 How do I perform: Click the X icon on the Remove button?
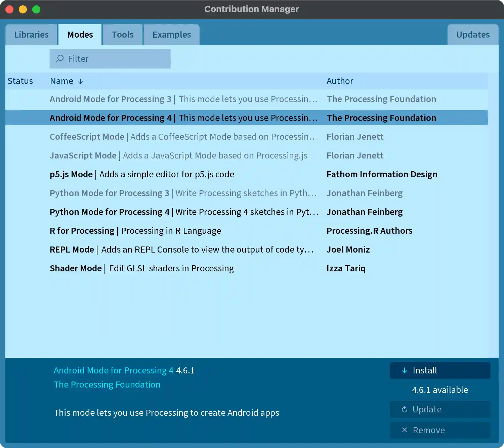point(405,430)
